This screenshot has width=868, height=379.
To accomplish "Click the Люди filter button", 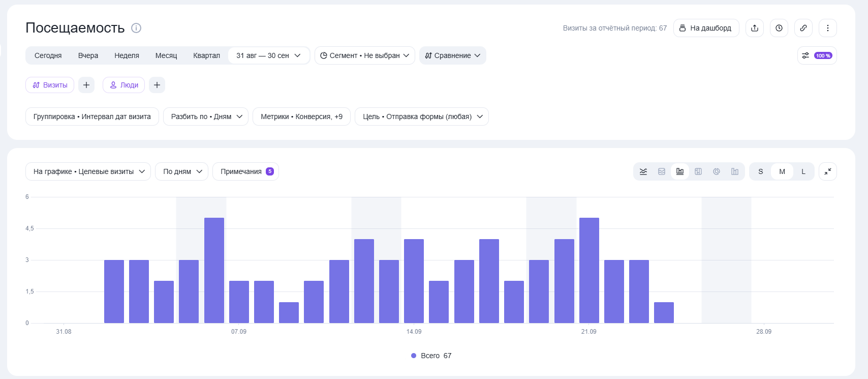I will (x=123, y=85).
